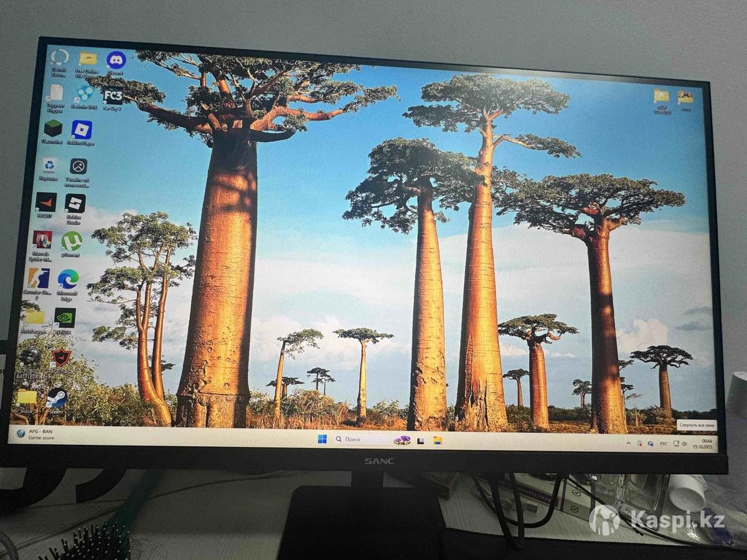Open the NVIDIA app shortcut
Viewport: 747px width, 560px height.
(x=65, y=317)
